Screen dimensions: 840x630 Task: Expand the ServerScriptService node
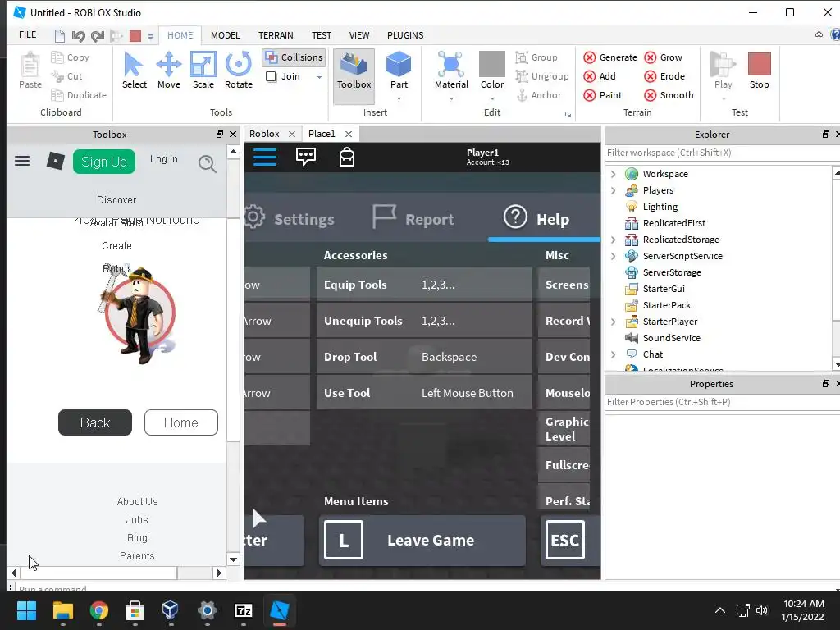point(614,256)
